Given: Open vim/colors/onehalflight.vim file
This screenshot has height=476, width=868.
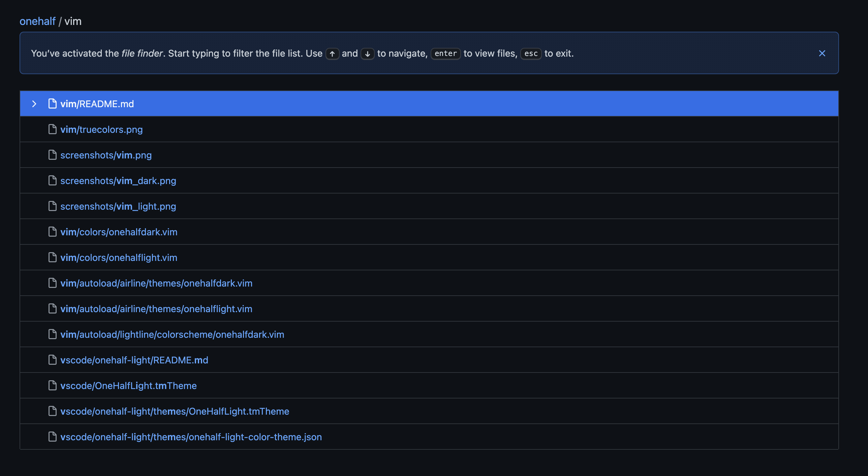Looking at the screenshot, I should tap(119, 258).
